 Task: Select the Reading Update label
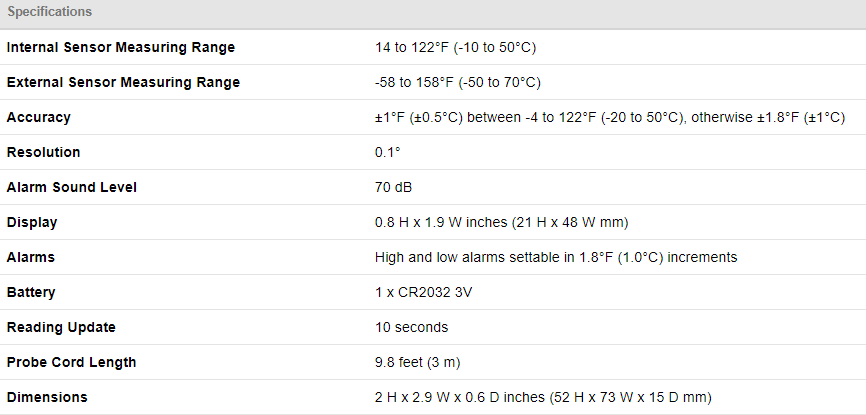pyautogui.click(x=61, y=327)
